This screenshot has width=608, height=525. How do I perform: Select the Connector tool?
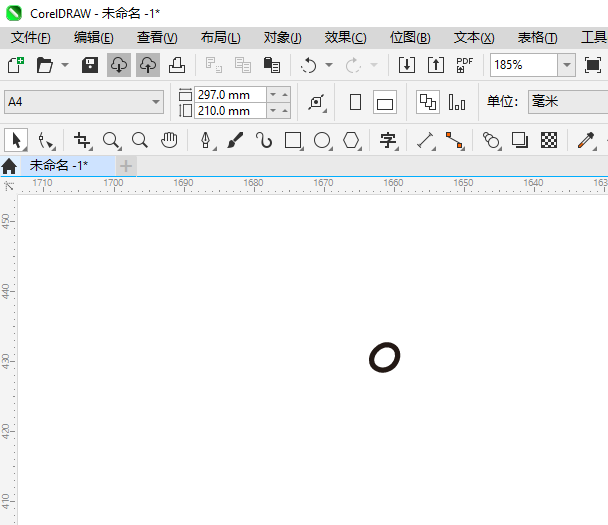(454, 140)
